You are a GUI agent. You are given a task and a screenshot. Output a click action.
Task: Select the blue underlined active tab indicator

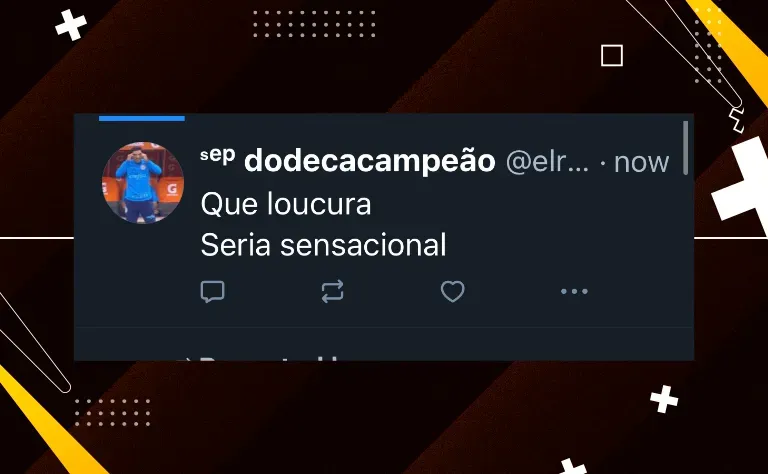142,118
